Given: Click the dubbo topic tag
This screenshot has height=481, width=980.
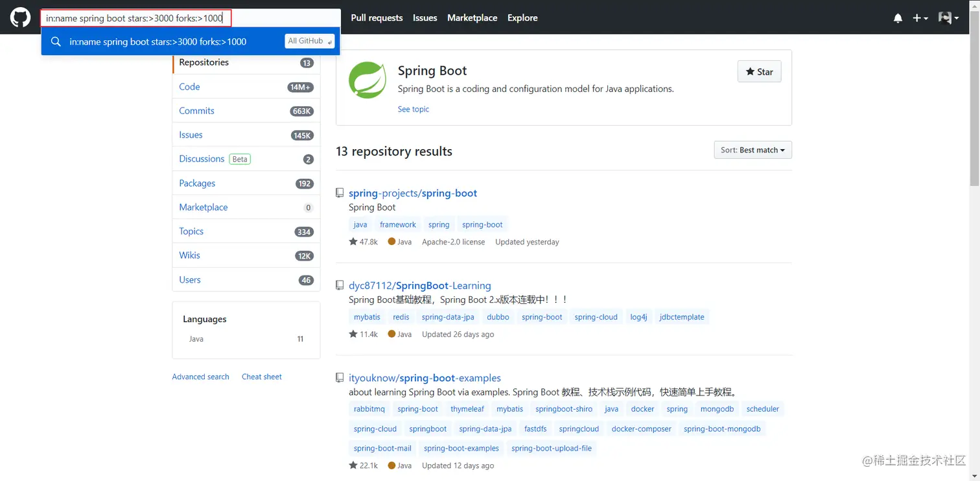Looking at the screenshot, I should [498, 317].
